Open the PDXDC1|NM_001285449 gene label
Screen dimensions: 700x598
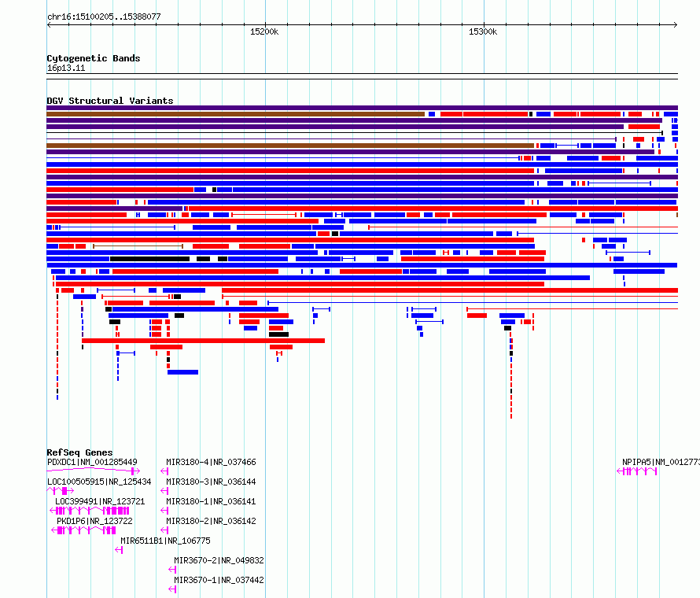92,462
